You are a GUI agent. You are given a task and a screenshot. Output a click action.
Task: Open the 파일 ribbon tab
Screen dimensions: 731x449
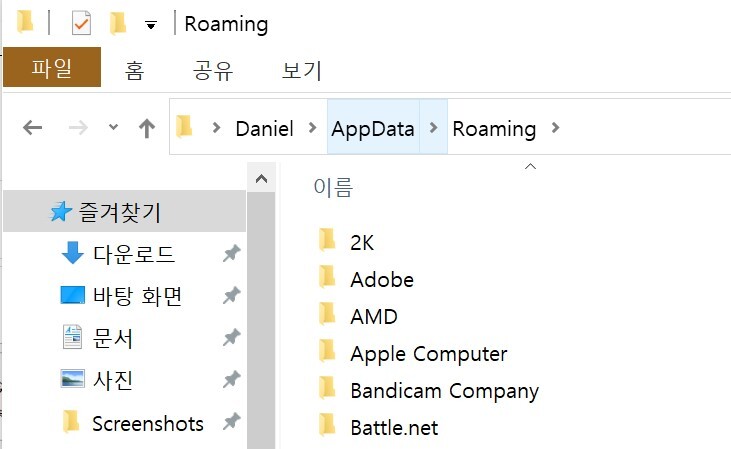(x=52, y=67)
